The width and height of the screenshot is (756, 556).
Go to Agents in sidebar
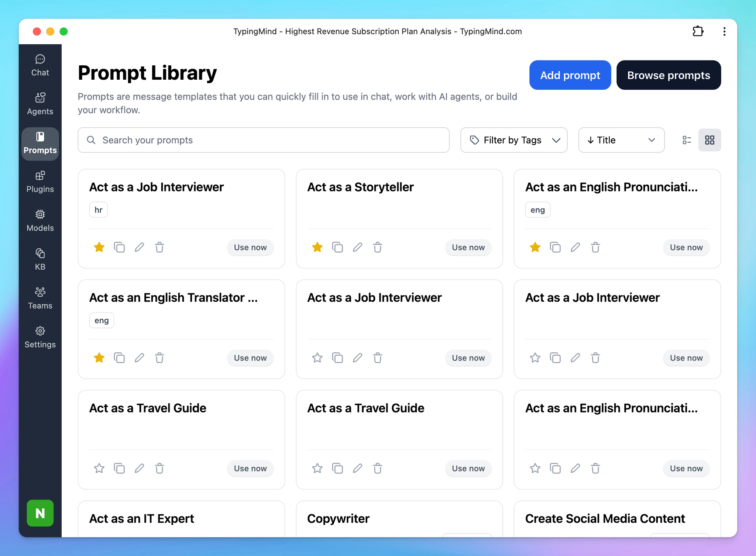coord(40,104)
